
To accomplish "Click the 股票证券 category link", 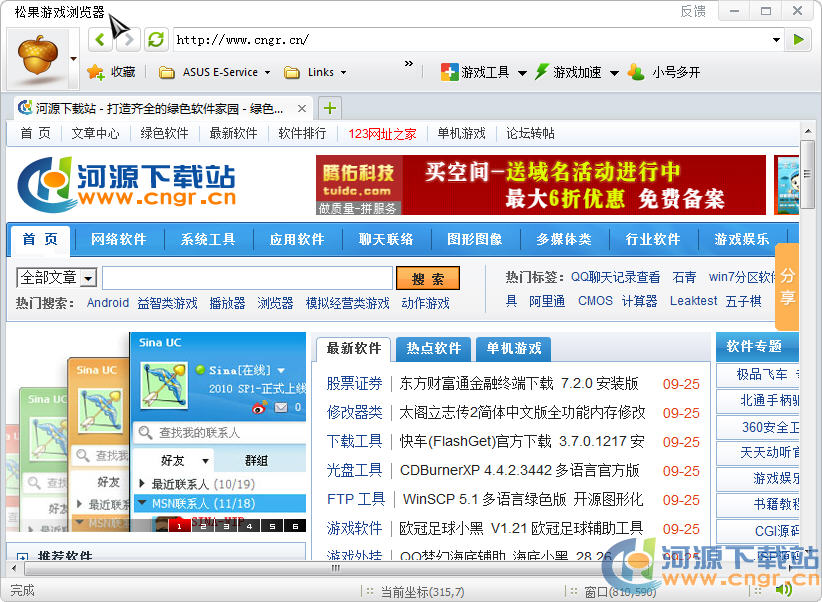I will pos(354,384).
